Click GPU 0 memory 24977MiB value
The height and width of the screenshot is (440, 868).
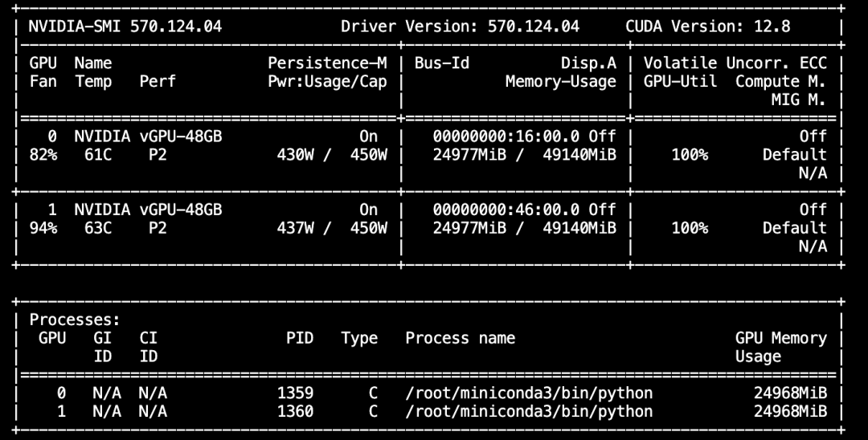(469, 155)
